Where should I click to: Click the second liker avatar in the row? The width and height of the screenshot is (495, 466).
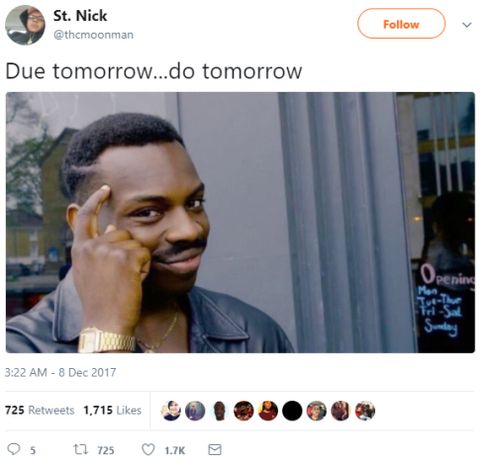(x=195, y=410)
